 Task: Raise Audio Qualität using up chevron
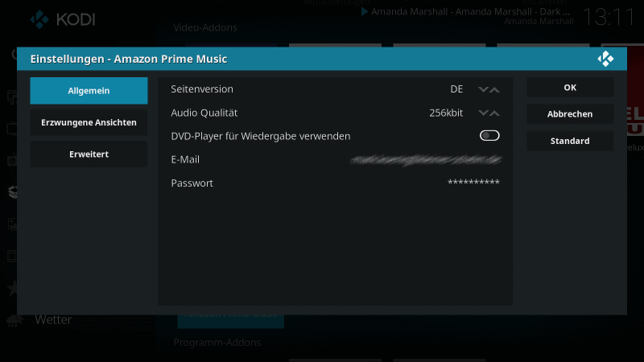(495, 113)
